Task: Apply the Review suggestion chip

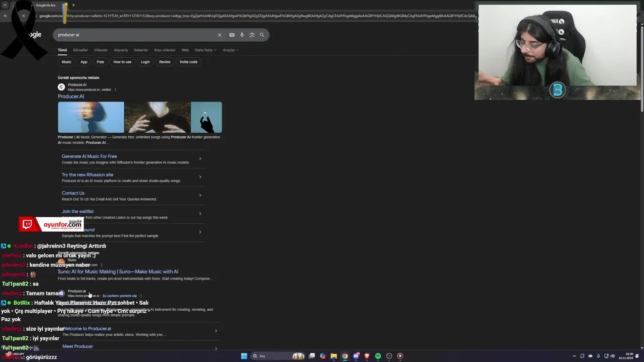Action: pyautogui.click(x=165, y=62)
